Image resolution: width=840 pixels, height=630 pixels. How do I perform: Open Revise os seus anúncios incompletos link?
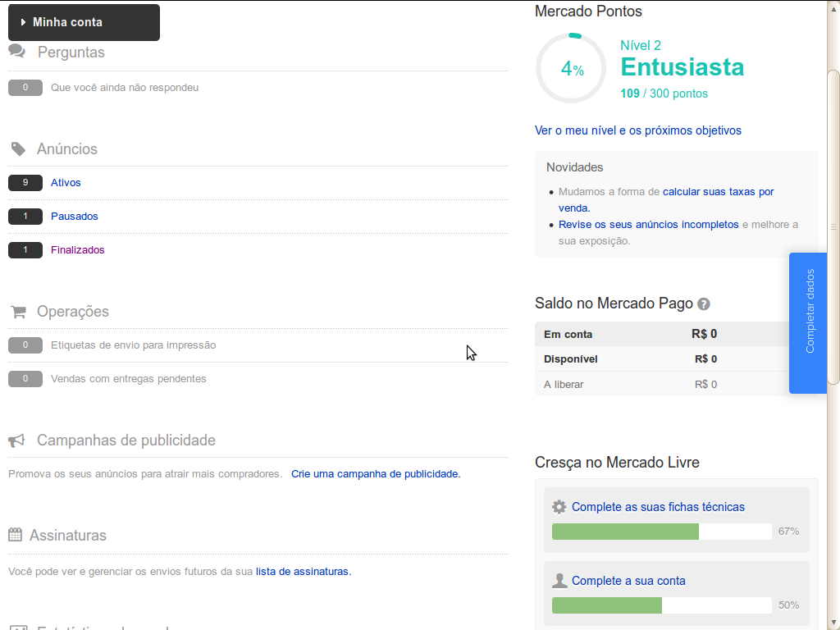click(648, 225)
